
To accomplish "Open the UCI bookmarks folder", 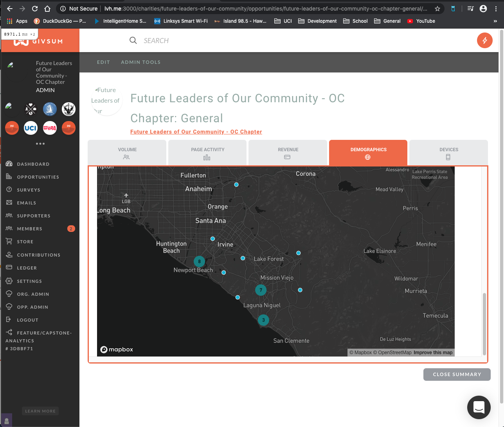I will [283, 21].
